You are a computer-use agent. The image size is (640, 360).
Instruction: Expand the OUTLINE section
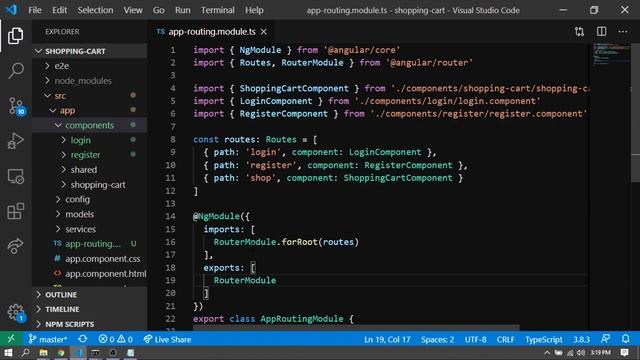click(90, 294)
